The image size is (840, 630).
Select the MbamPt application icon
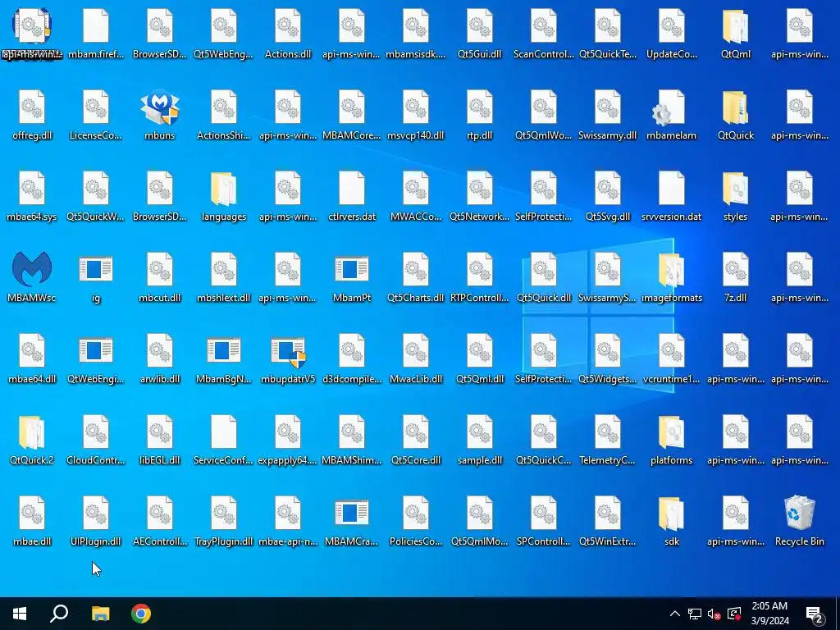351,269
